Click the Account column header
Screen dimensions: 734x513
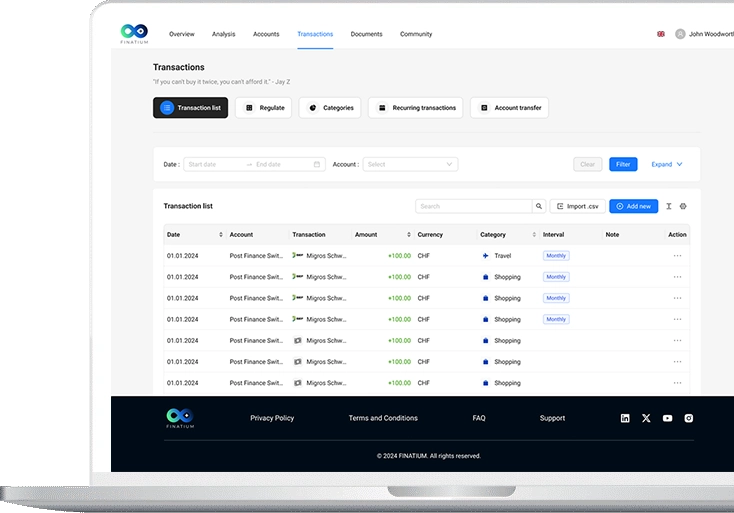[241, 235]
